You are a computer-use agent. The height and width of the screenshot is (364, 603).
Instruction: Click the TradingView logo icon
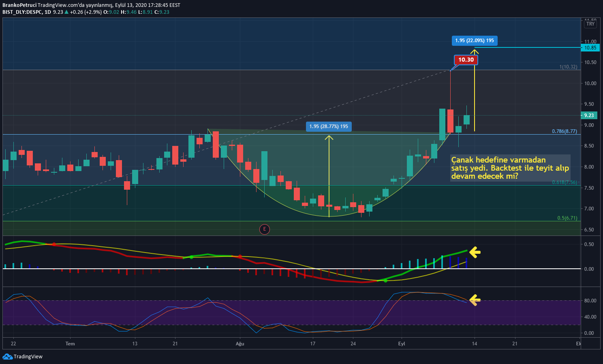coord(7,357)
